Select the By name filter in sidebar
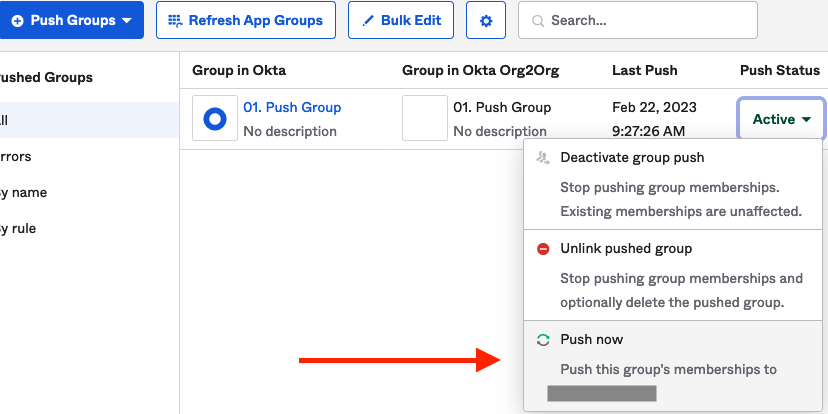The image size is (828, 414). tap(23, 193)
